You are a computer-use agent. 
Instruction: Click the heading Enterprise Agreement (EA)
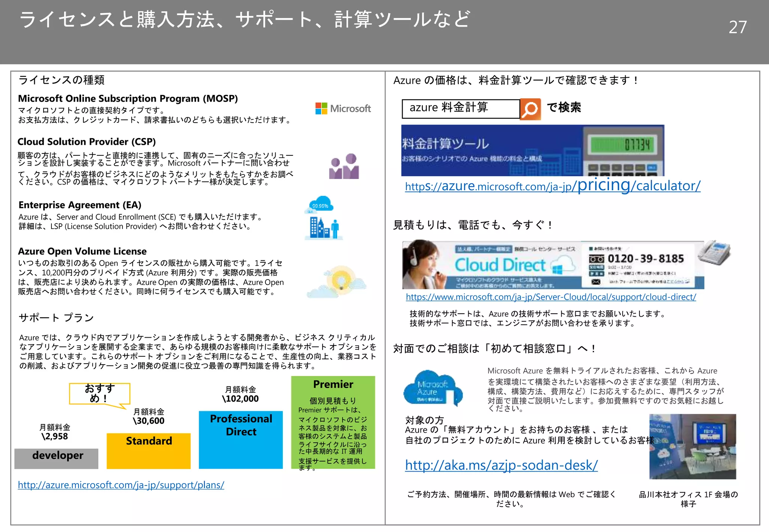point(80,205)
